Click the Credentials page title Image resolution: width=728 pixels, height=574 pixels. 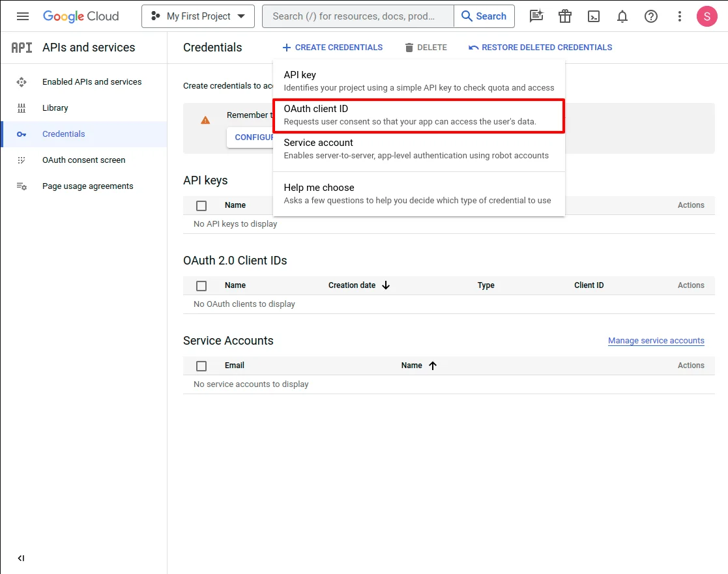[212, 48]
